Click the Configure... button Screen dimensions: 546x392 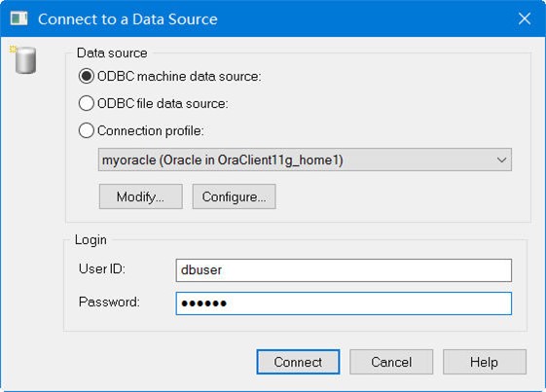click(x=234, y=196)
